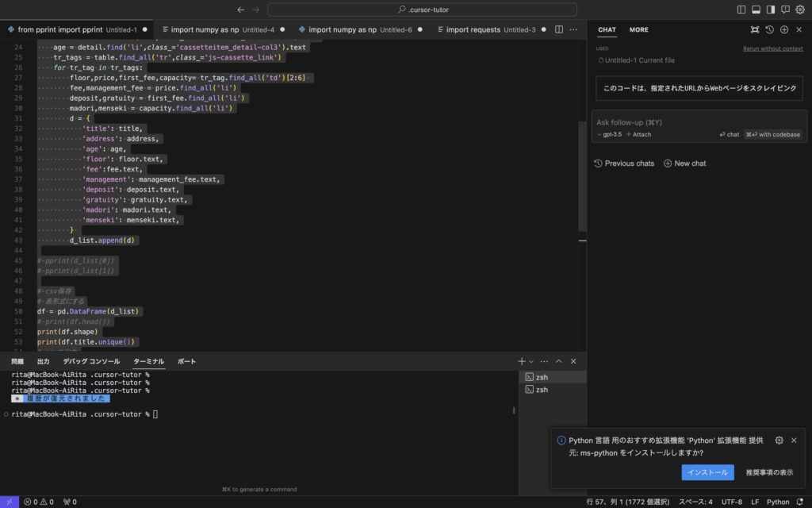Click New chat below input
Viewport: 812px width, 508px height.
click(x=684, y=164)
